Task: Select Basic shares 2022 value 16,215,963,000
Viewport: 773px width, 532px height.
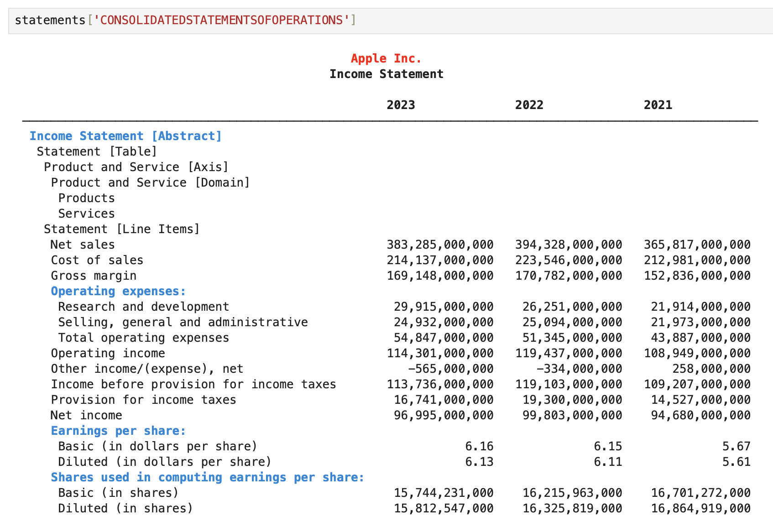Action: coord(572,493)
